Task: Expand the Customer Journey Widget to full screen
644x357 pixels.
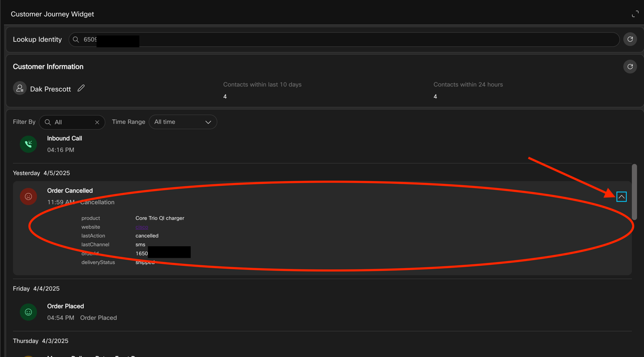Action: (x=635, y=14)
